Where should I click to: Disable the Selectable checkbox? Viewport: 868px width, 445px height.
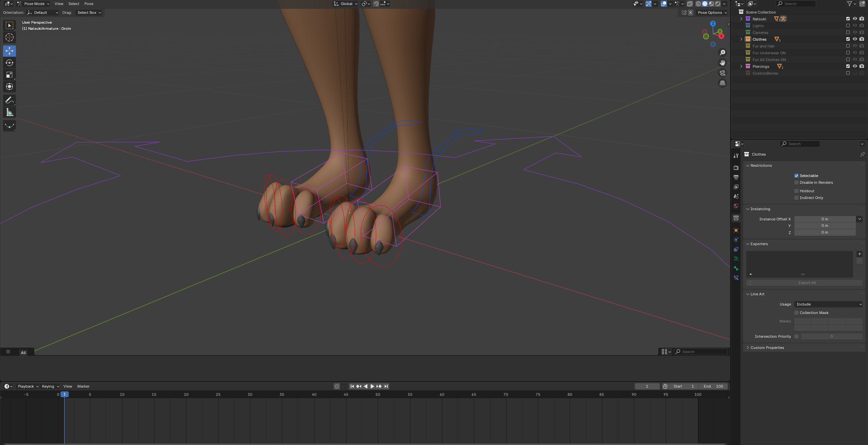(796, 176)
